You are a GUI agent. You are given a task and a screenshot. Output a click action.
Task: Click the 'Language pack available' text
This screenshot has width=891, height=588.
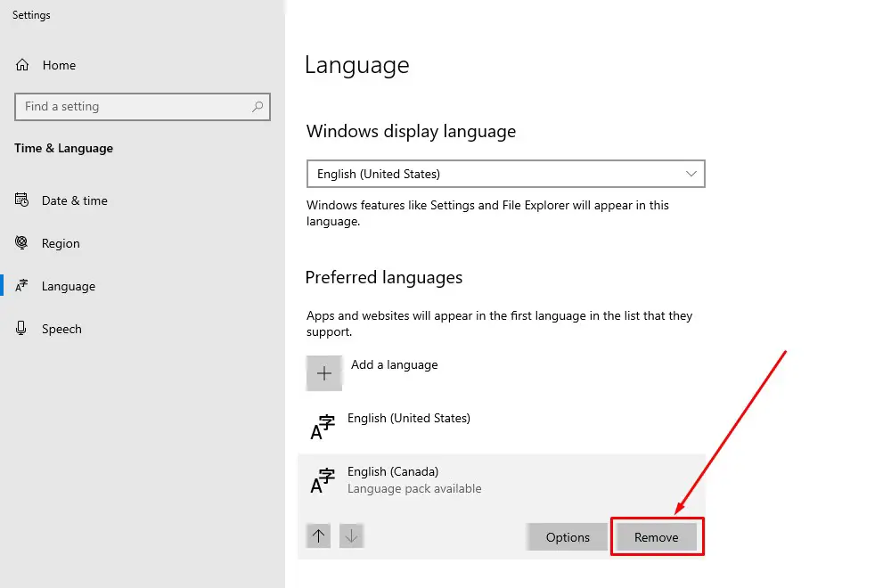coord(414,488)
